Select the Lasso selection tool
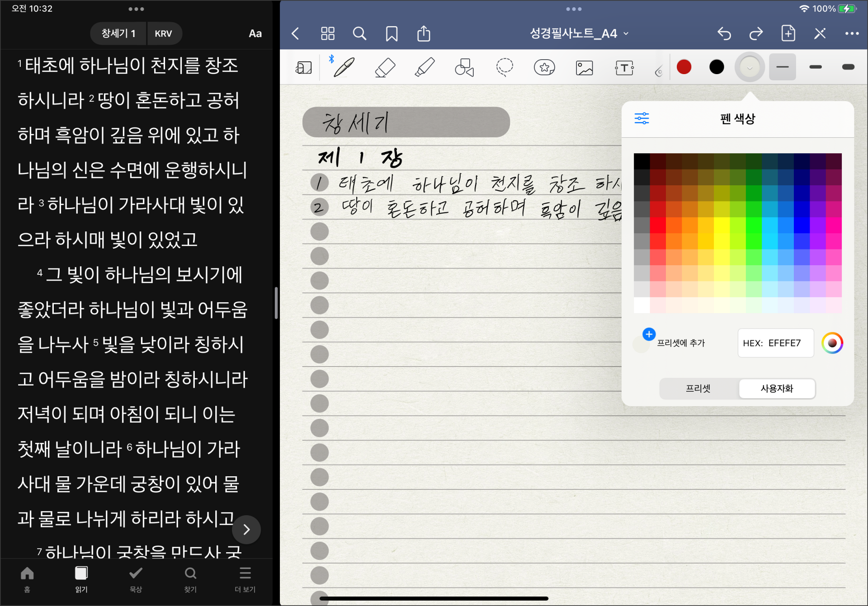868x606 pixels. click(x=505, y=68)
